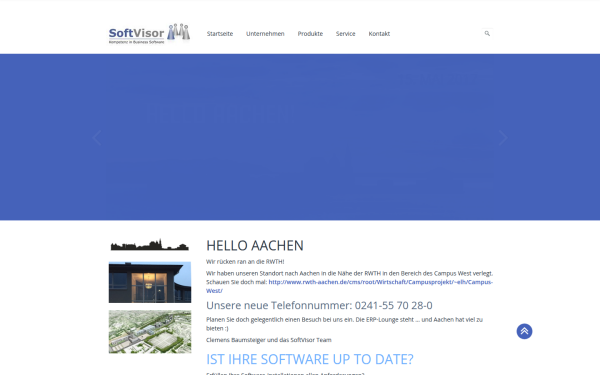Open the Startseite menu item

(x=220, y=34)
